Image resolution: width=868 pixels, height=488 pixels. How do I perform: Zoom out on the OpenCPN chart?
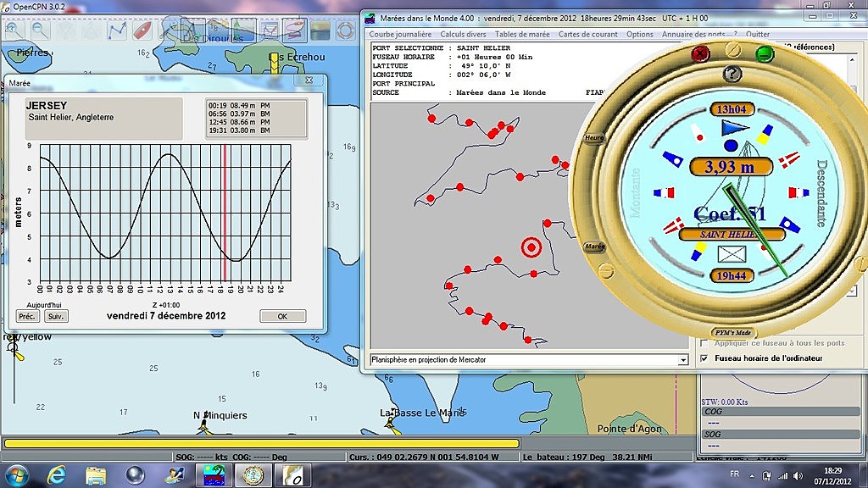pos(40,30)
